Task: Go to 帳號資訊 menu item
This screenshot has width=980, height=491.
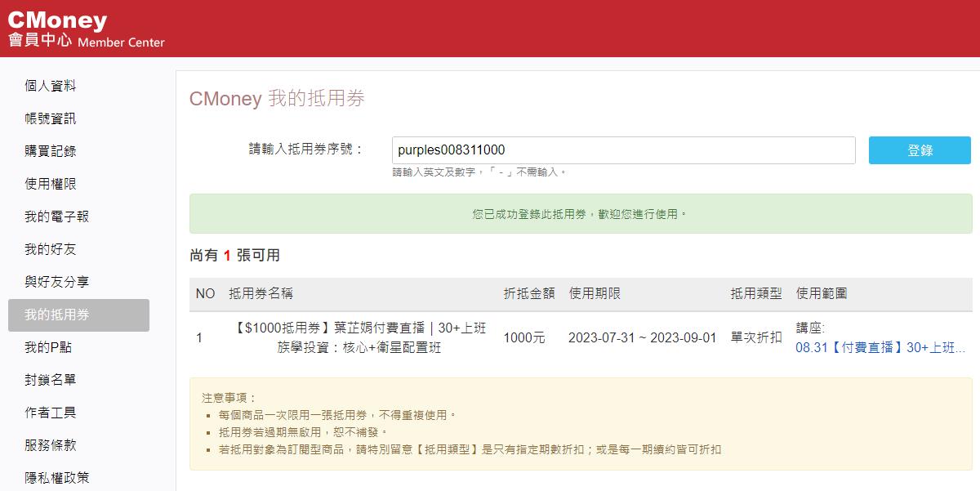Action: 50,118
